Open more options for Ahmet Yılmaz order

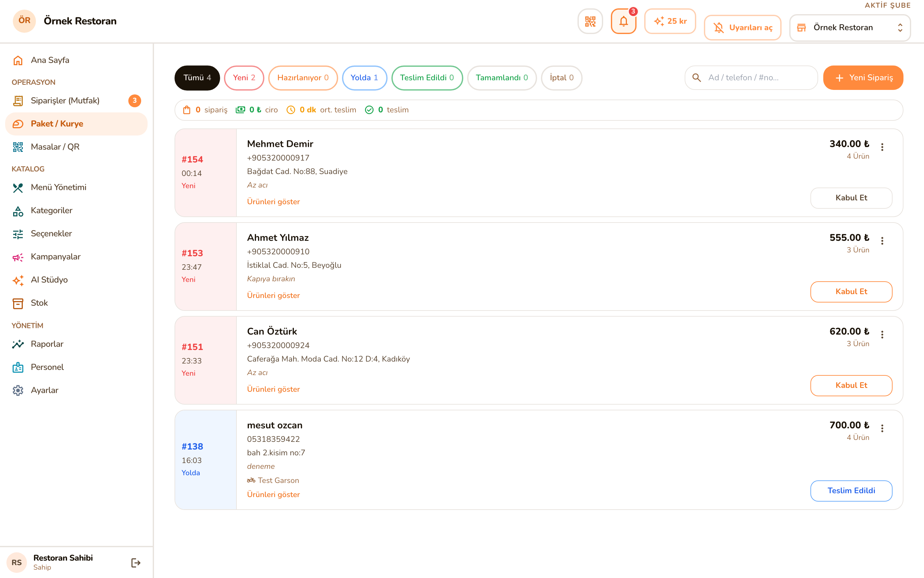(x=882, y=241)
